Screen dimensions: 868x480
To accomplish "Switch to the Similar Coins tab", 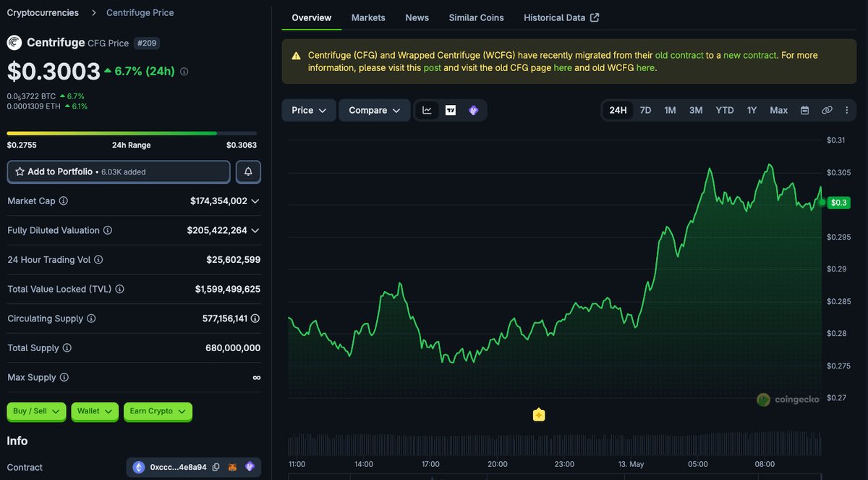I will 476,17.
